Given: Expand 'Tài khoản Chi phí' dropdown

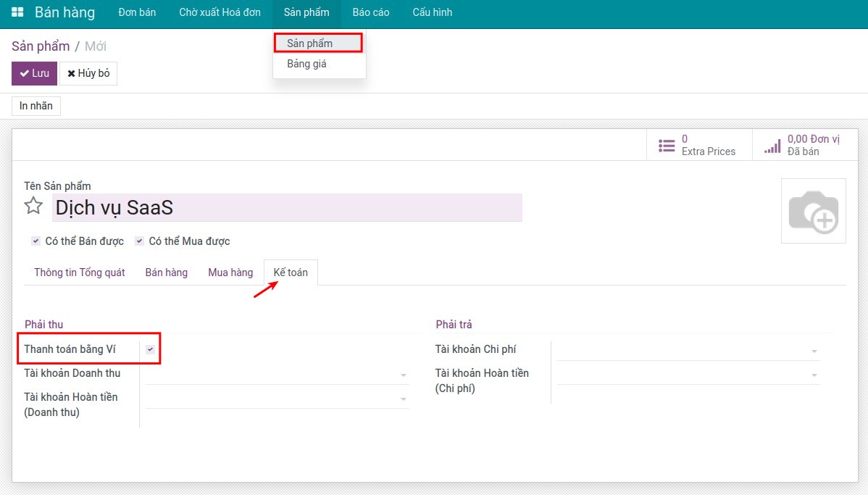Looking at the screenshot, I should coord(688,351).
